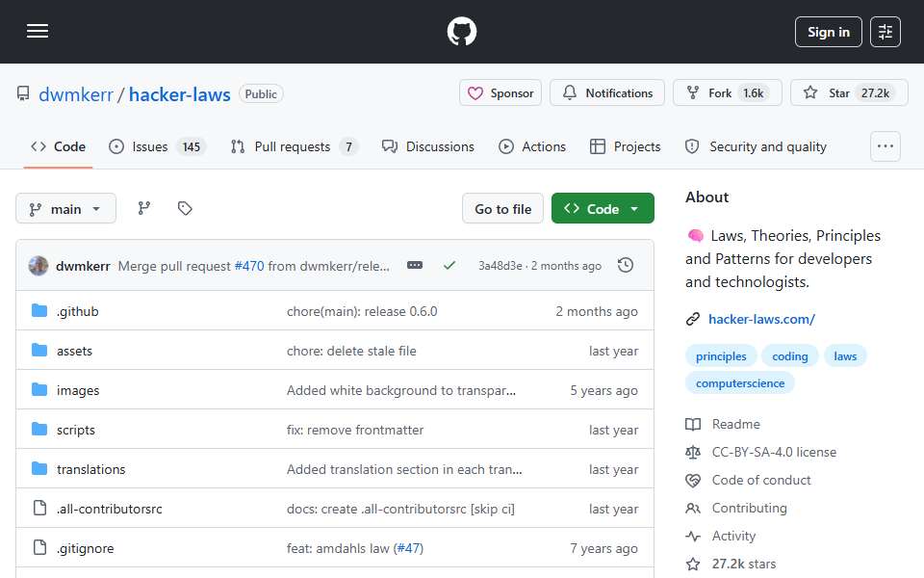Open the Discussions tab
This screenshot has width=924, height=578.
(x=427, y=146)
